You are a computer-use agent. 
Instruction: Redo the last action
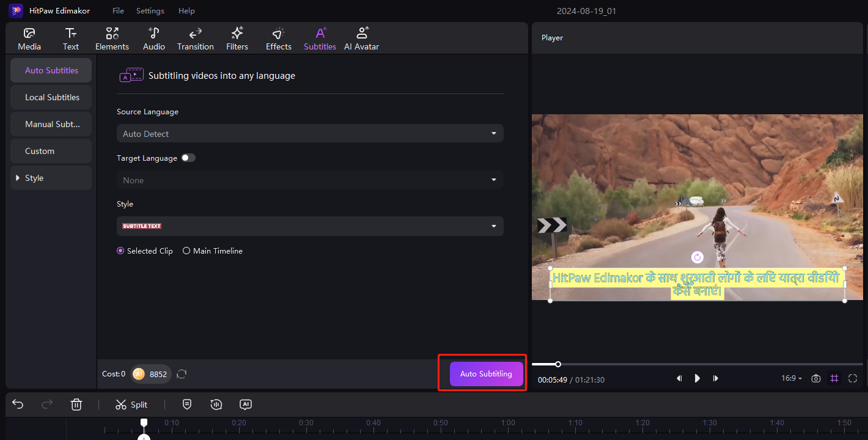(x=47, y=405)
